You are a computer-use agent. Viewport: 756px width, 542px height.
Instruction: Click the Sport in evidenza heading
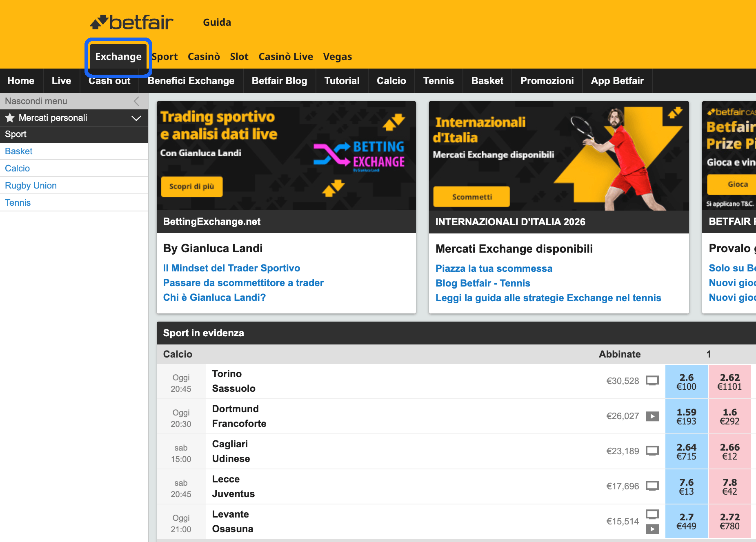point(204,333)
